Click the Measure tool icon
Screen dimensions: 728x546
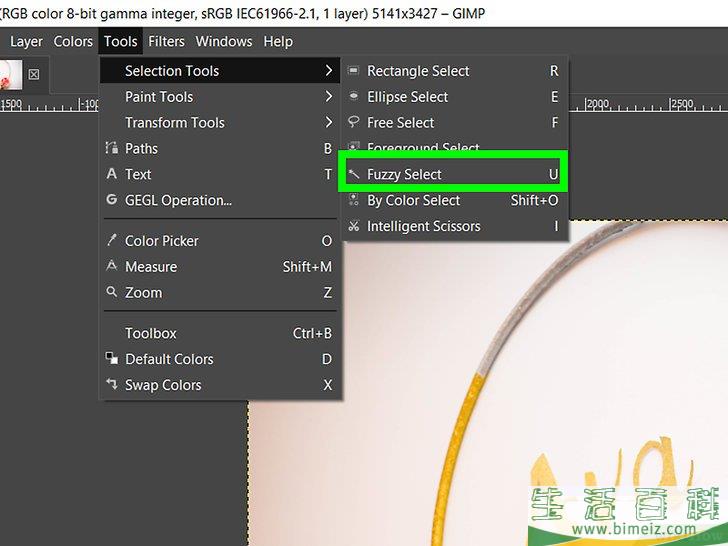tap(112, 267)
